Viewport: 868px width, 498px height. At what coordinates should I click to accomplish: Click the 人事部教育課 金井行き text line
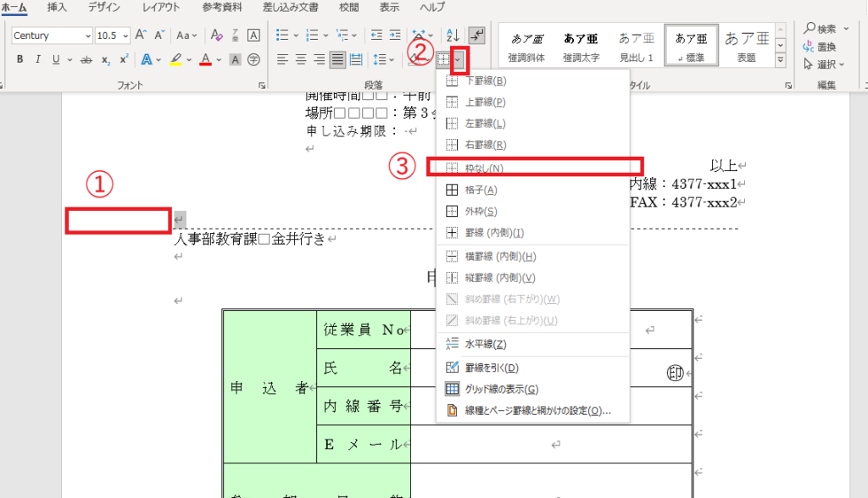tap(250, 239)
